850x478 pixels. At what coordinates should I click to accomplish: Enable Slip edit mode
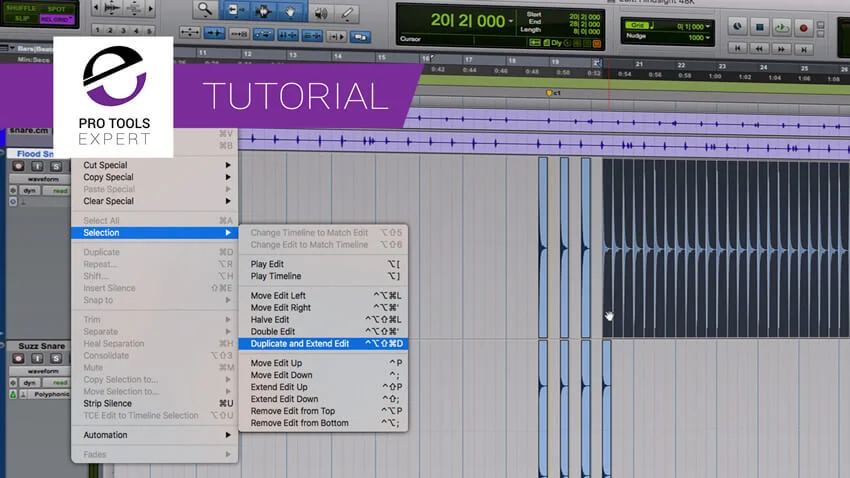(22, 18)
